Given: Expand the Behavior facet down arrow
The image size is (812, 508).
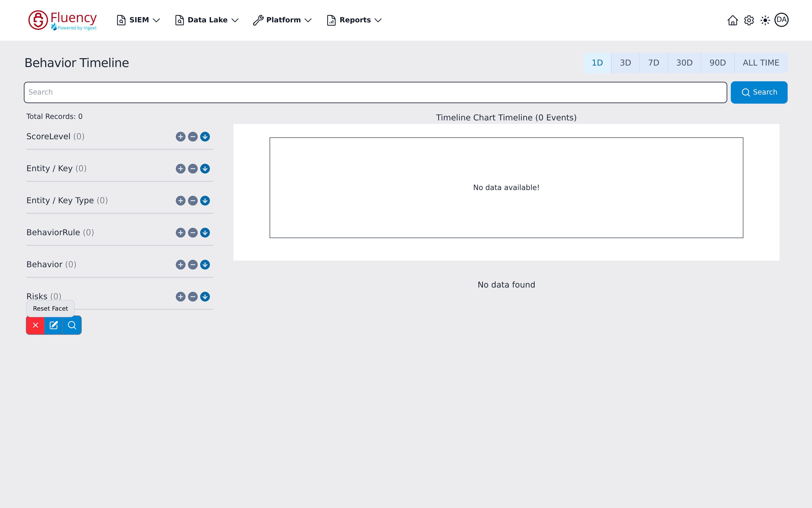Looking at the screenshot, I should coord(205,265).
